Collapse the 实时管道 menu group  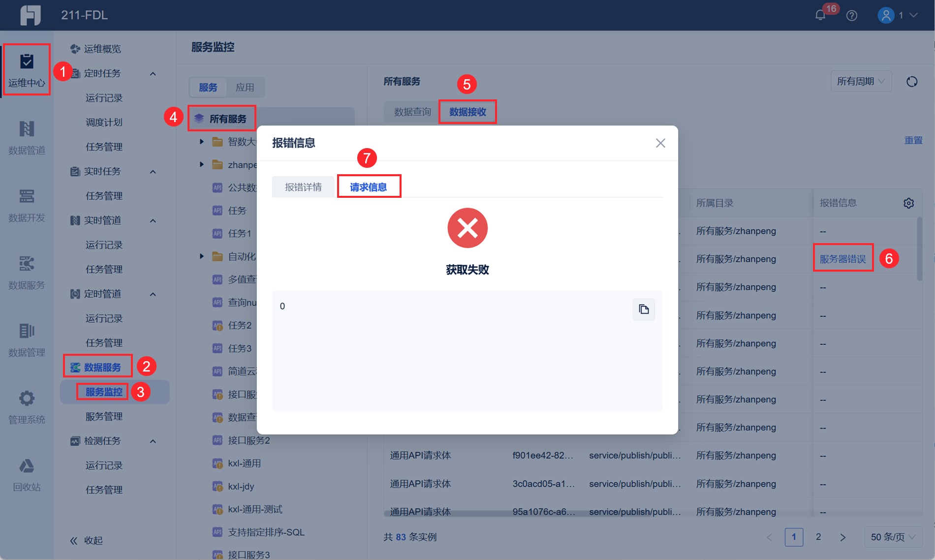[x=153, y=221]
